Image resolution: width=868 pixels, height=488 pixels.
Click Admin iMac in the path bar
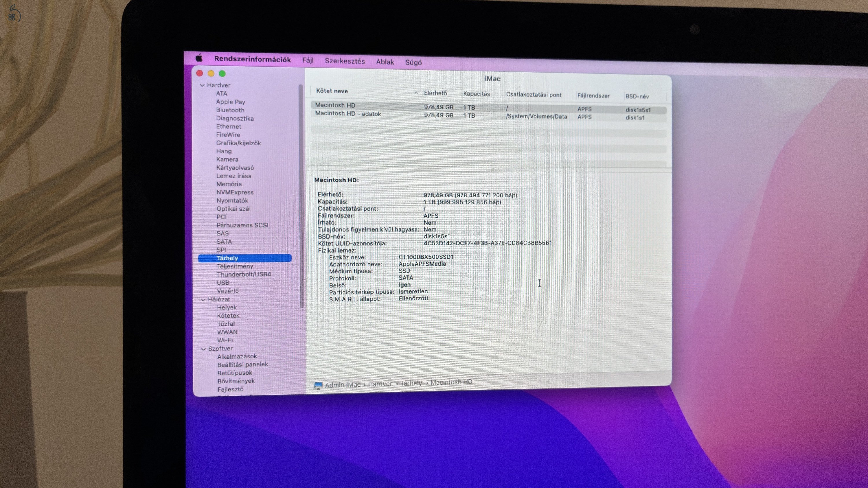tap(343, 385)
